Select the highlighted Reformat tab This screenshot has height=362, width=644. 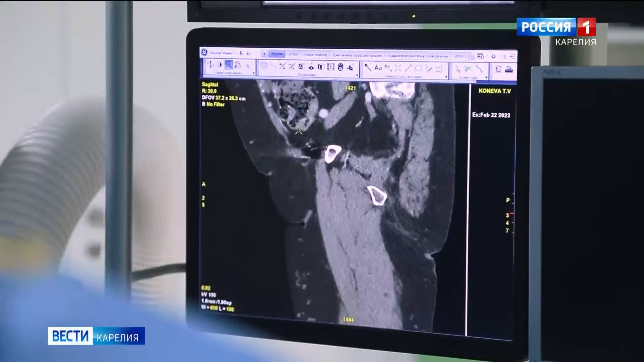coord(277,54)
